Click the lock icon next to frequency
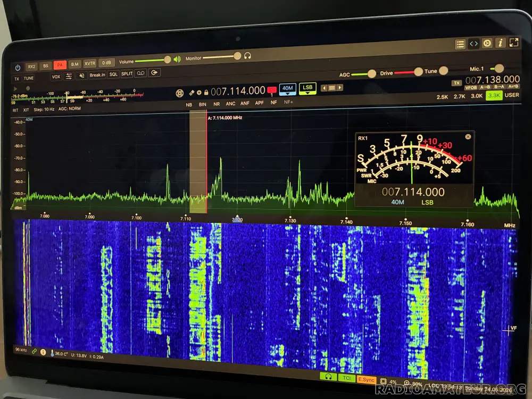The width and height of the screenshot is (532, 399). coord(206,92)
